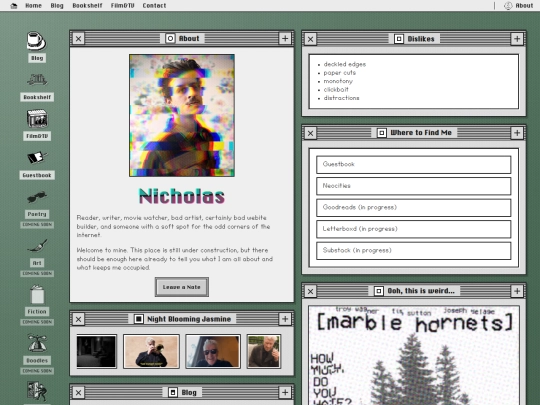This screenshot has width=540, height=405.
Task: Expand the Dislikes window with plus button
Action: (517, 39)
